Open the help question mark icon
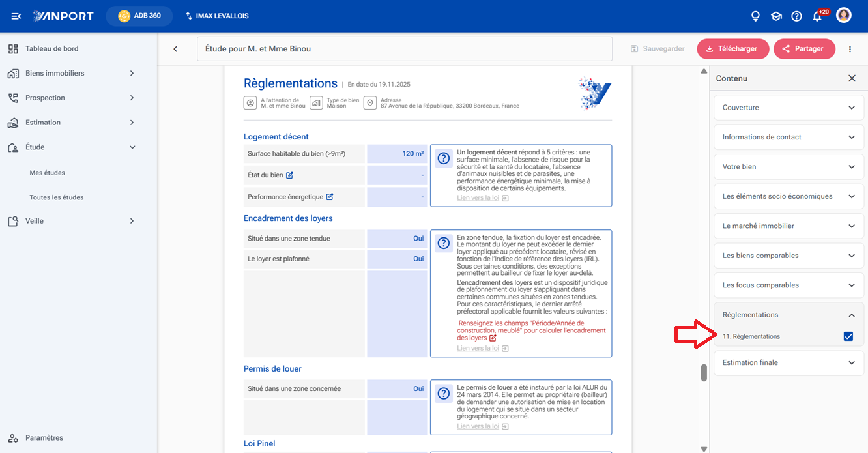This screenshot has width=868, height=453. coord(796,16)
